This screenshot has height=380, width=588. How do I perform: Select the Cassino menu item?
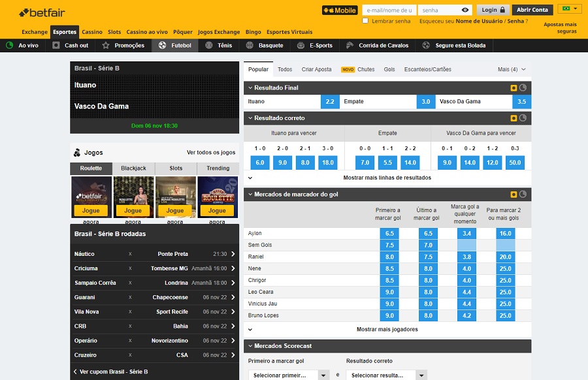(x=92, y=32)
